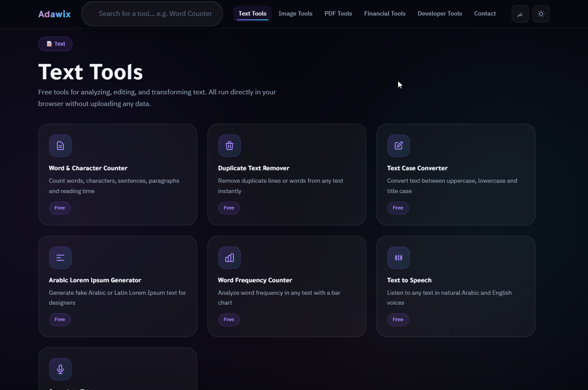Open the Financial Tools nav item
Viewport: 588px width, 390px height.
[385, 13]
